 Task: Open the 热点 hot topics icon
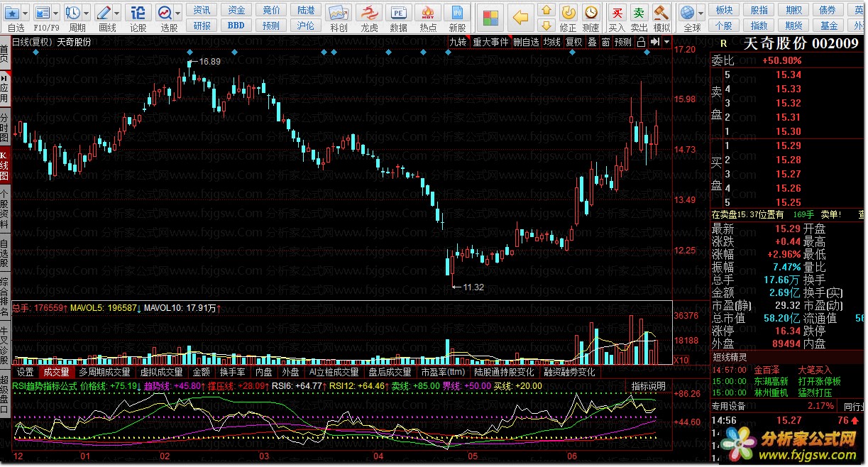click(x=428, y=13)
